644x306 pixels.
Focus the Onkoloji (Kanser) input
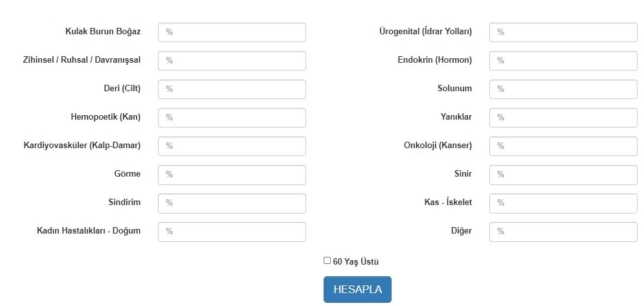563,146
